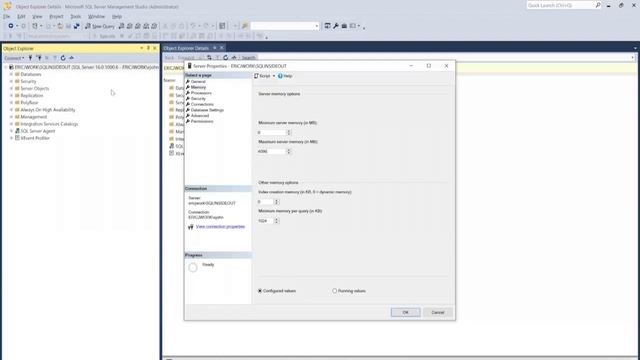Image resolution: width=640 pixels, height=360 pixels.
Task: Open the File menu
Action: (7, 16)
